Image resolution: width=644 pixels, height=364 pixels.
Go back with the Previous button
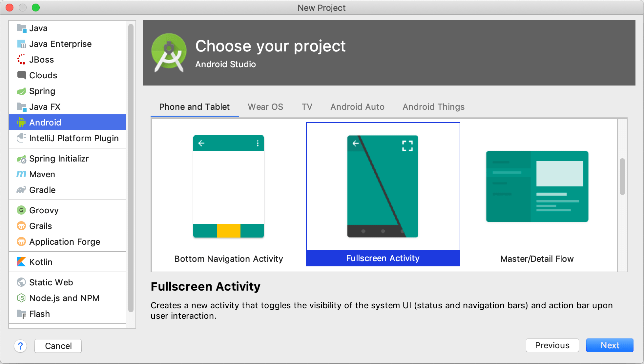[552, 345]
